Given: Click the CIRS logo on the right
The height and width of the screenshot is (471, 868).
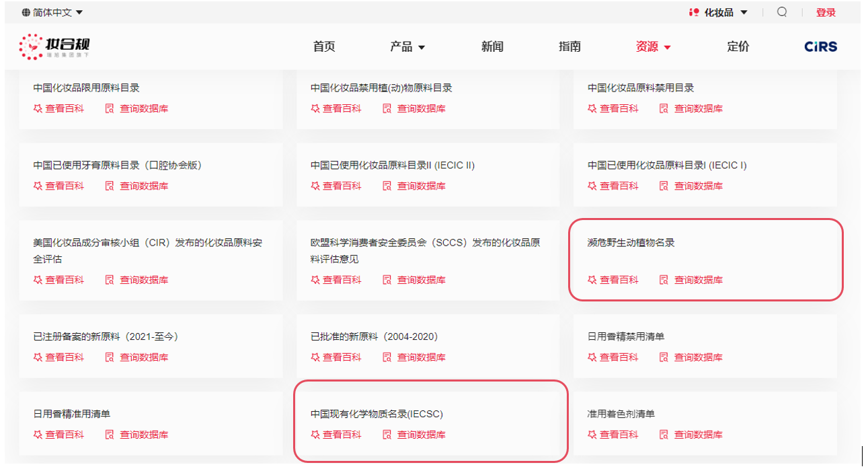Looking at the screenshot, I should click(820, 46).
